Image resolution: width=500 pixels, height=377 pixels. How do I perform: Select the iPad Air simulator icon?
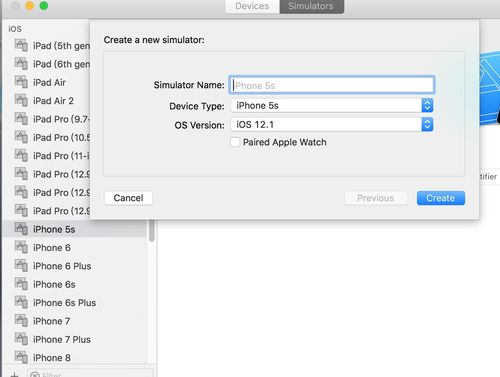coord(21,82)
